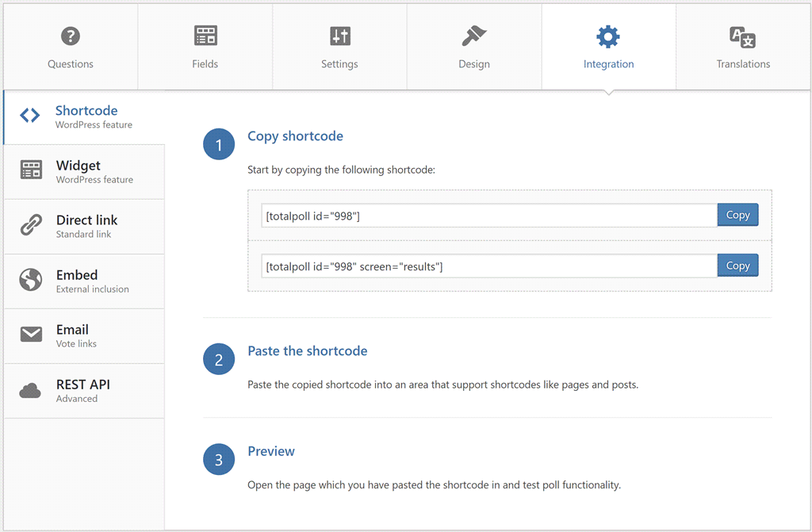
Task: Click 'External inclusion' subtitle text
Action: [93, 289]
